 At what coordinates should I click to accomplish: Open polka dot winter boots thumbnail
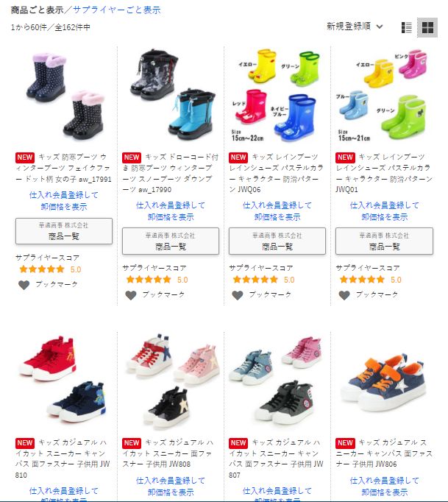[65, 96]
